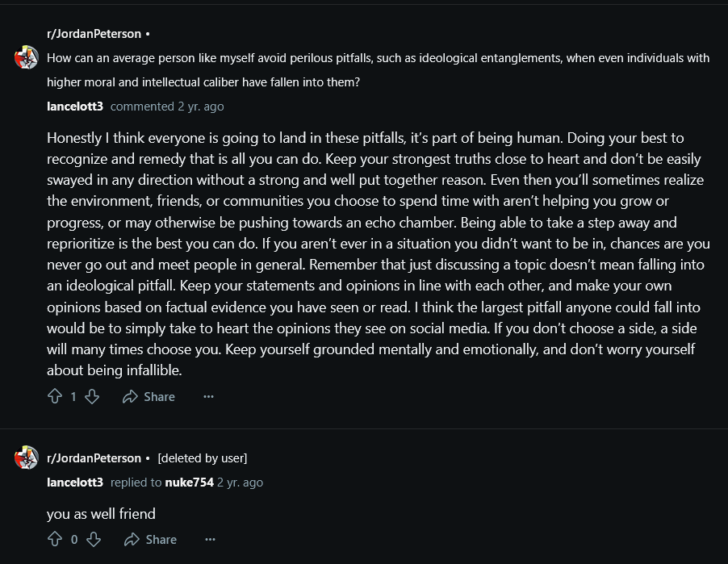Downvote the long lancelott3 comment
The width and height of the screenshot is (728, 564).
92,396
